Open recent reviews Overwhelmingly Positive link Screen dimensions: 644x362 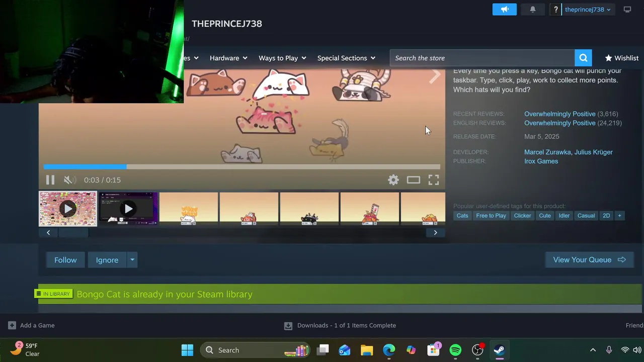pyautogui.click(x=559, y=114)
